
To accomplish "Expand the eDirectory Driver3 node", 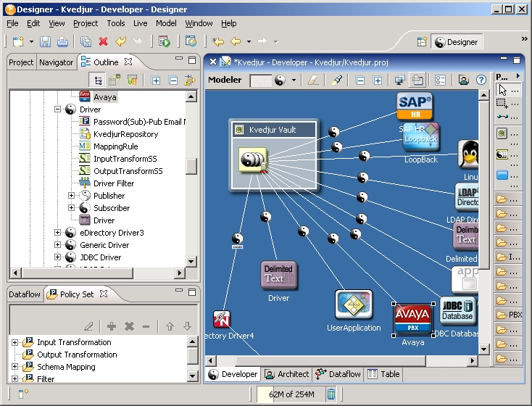I will [x=58, y=233].
